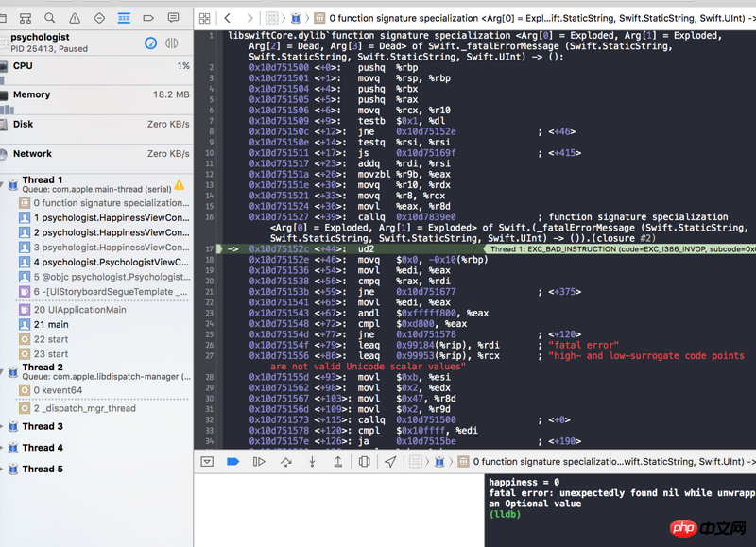The width and height of the screenshot is (756, 547).
Task: Select the Debug navigator tab
Action: [124, 18]
